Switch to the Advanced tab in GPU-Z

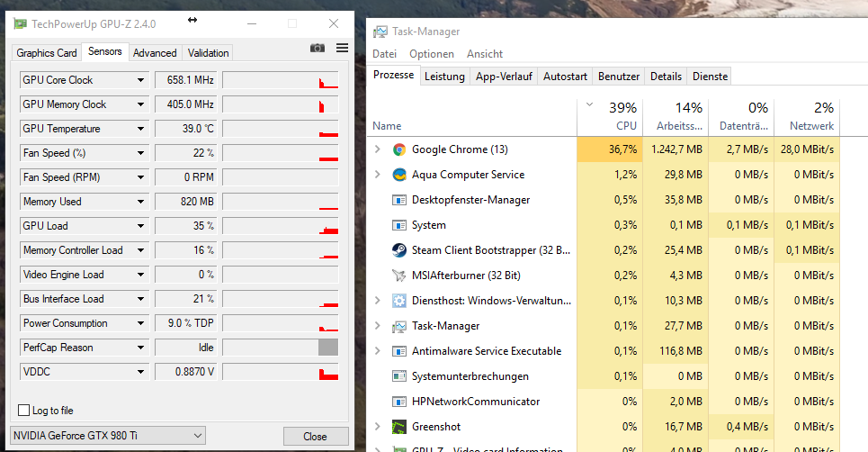pyautogui.click(x=155, y=53)
